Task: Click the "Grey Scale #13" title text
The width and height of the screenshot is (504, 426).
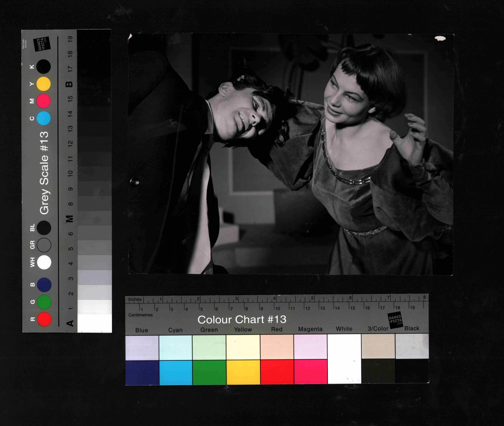Action: 44,172
